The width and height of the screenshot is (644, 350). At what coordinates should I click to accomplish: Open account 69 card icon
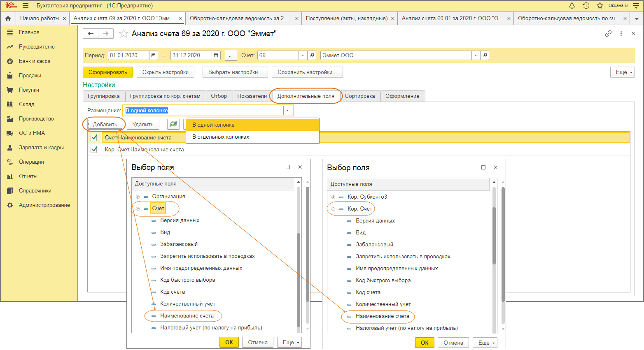(x=312, y=56)
